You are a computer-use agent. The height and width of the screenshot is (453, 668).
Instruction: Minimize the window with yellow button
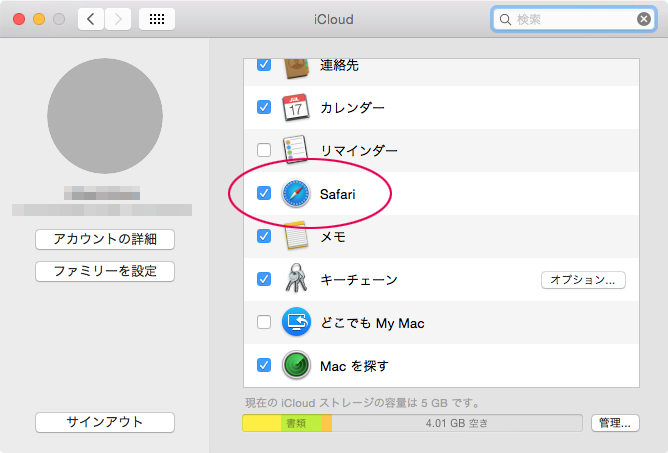pos(39,19)
